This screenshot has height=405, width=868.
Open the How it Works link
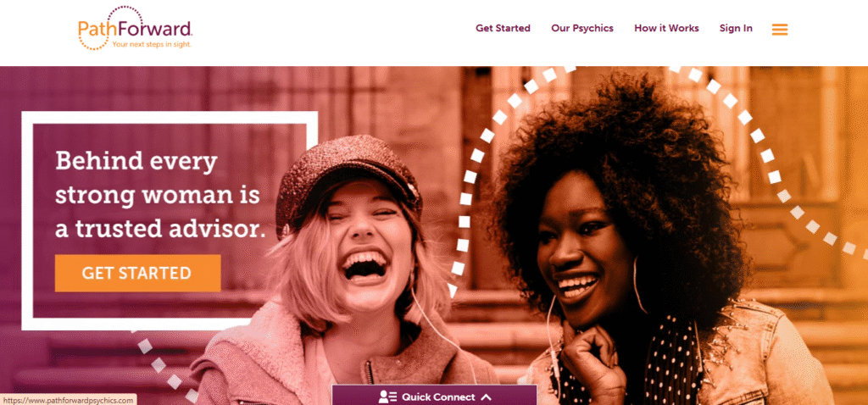666,28
